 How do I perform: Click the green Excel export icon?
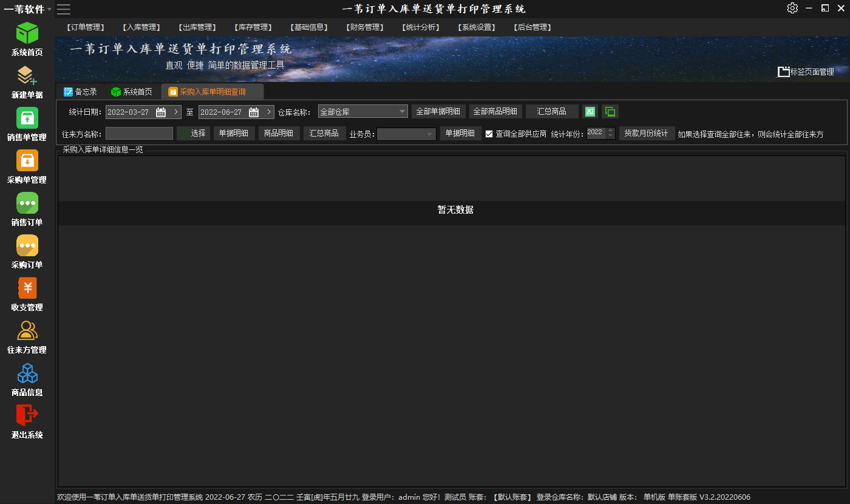590,112
